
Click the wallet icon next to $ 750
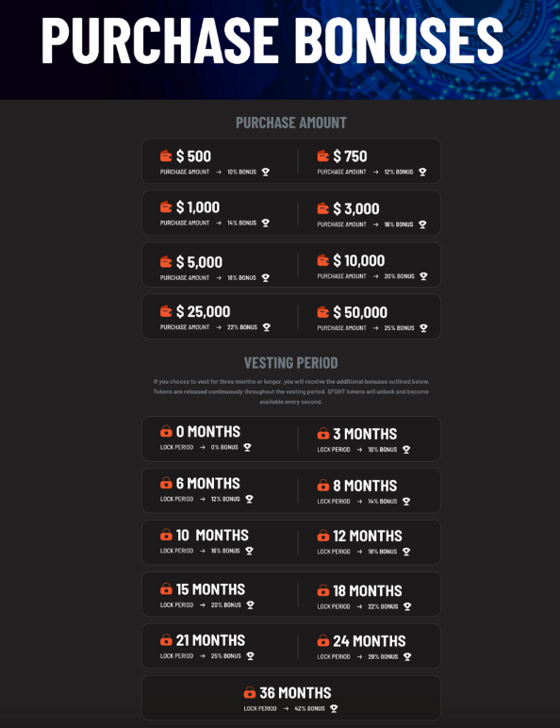[322, 156]
